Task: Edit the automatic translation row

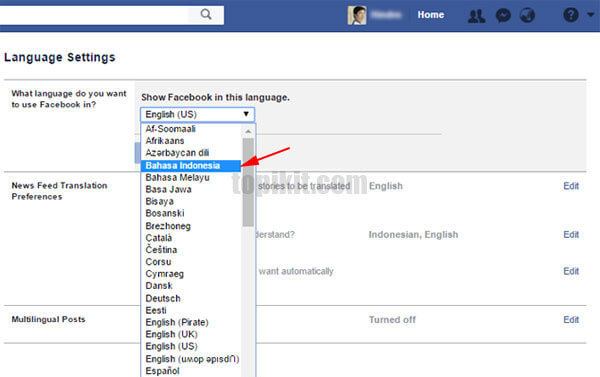Action: tap(571, 271)
